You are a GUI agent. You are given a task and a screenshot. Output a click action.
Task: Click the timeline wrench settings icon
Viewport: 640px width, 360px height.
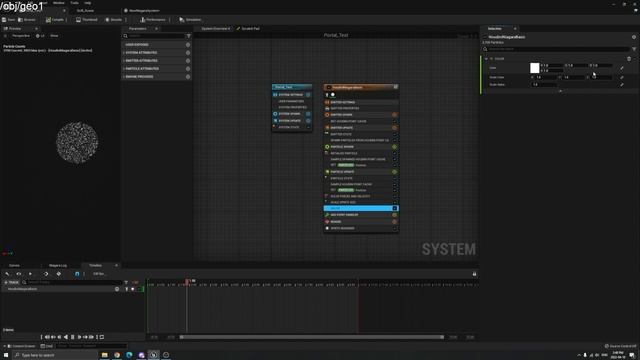[7, 274]
